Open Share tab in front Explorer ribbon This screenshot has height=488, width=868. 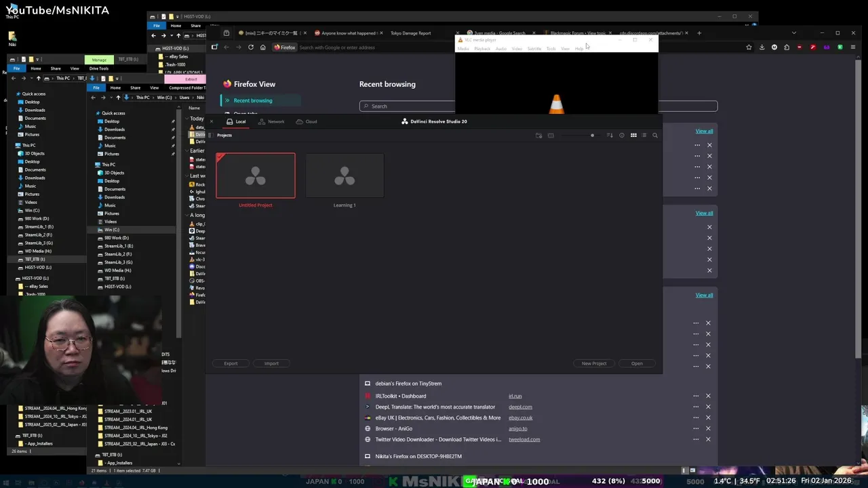click(135, 87)
